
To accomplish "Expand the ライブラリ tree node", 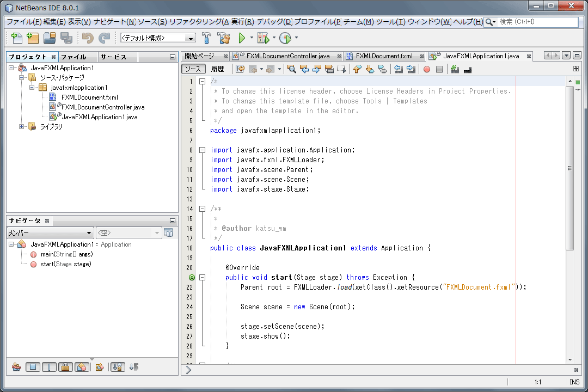I will pyautogui.click(x=22, y=127).
